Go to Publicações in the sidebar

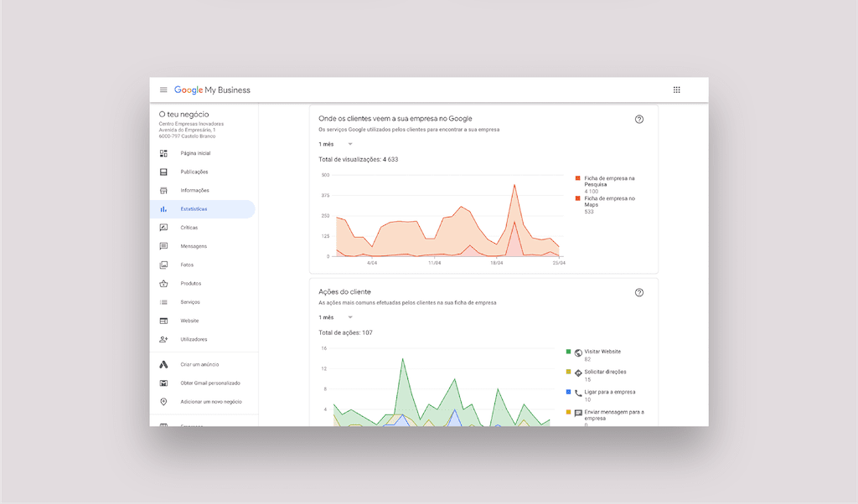click(x=194, y=172)
